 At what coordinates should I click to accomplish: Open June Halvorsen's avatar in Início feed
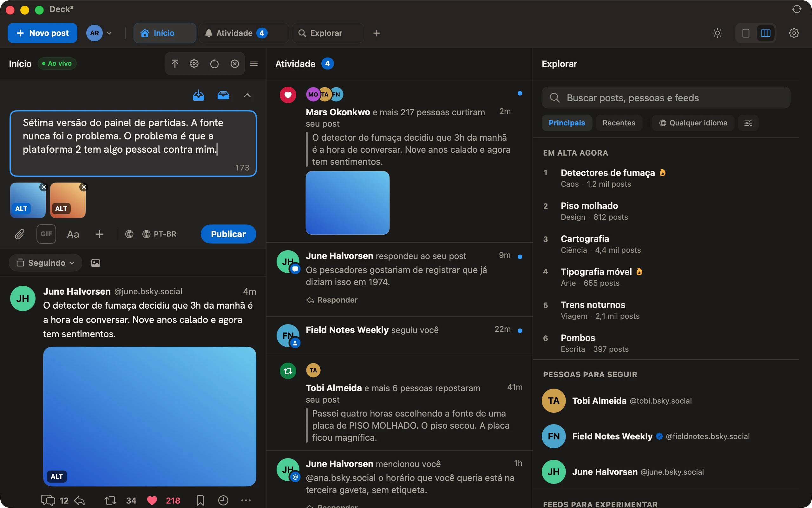click(23, 298)
